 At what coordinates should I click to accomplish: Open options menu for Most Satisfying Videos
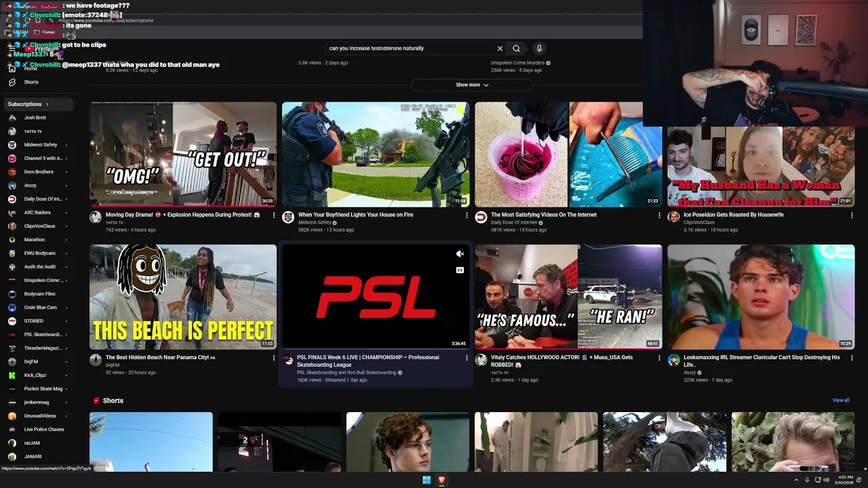pyautogui.click(x=659, y=215)
